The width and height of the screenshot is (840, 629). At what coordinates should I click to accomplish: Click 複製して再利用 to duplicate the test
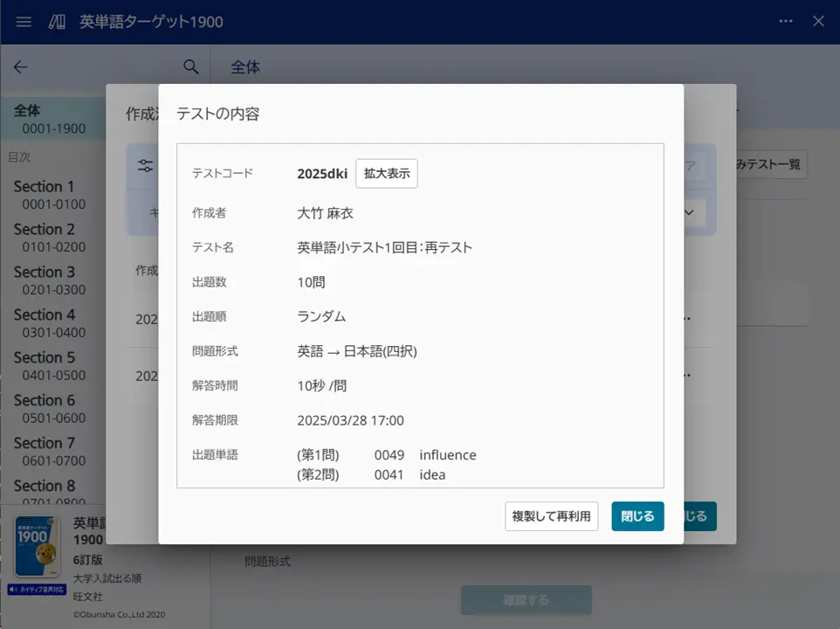pos(551,516)
